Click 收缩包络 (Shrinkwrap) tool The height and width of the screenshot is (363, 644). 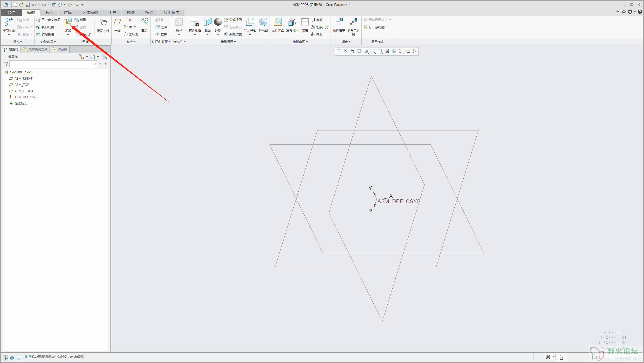(x=45, y=34)
